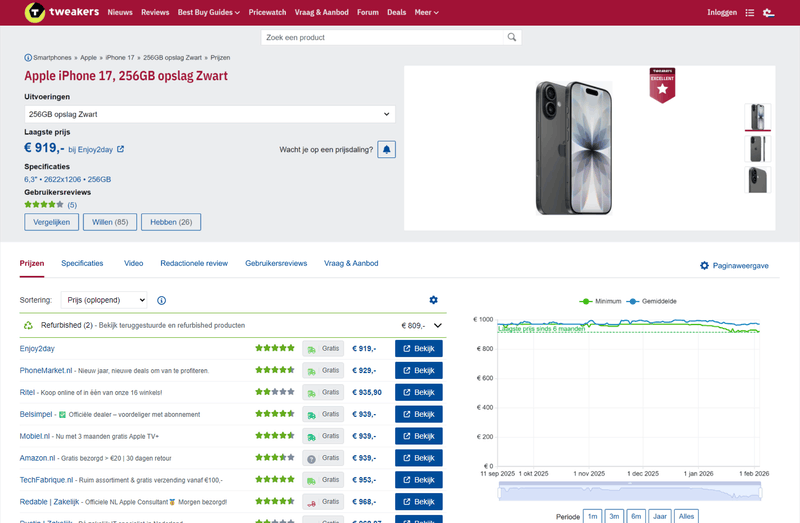Viewport: 800px width, 523px height.
Task: Click Bekijk button for Enjoy2day
Action: pyautogui.click(x=418, y=348)
